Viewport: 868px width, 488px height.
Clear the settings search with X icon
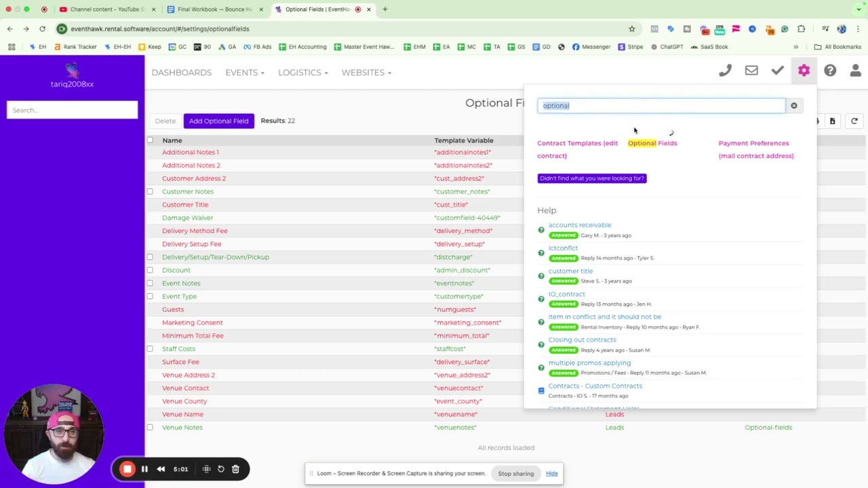click(x=793, y=106)
